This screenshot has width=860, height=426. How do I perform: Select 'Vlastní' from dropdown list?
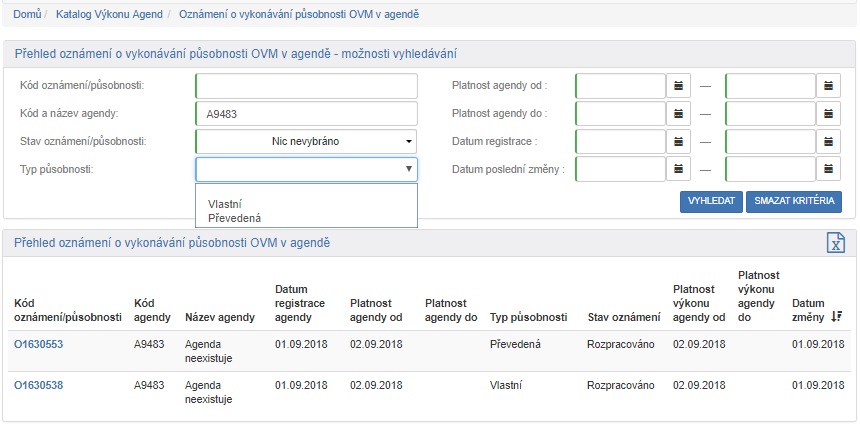tap(225, 204)
